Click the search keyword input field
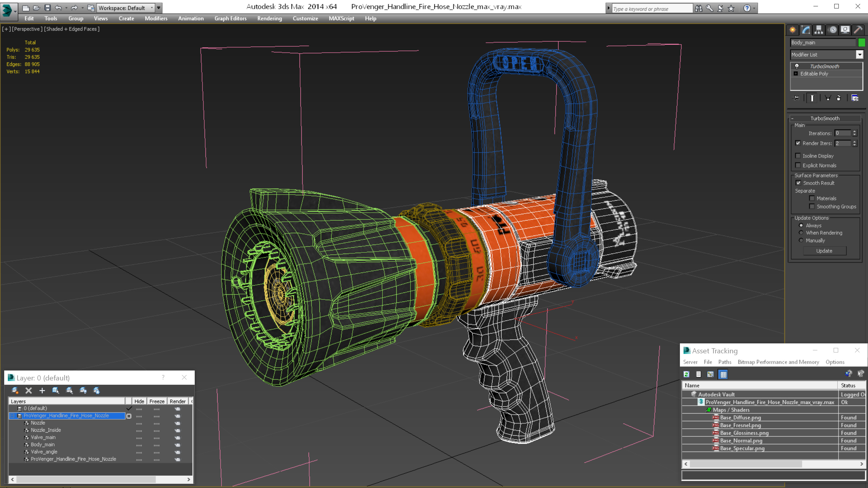Screen dimensions: 868x488 pos(652,9)
